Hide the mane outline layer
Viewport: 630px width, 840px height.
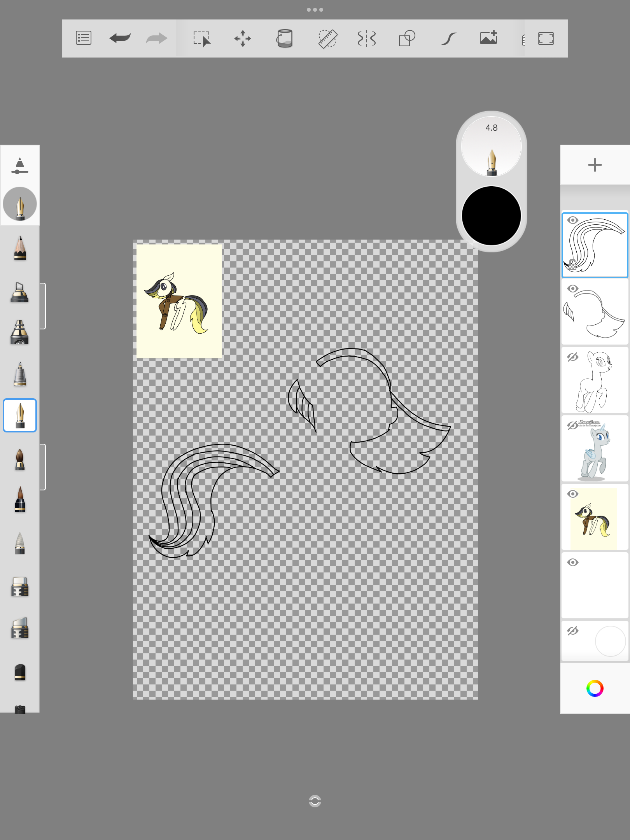pos(573,289)
